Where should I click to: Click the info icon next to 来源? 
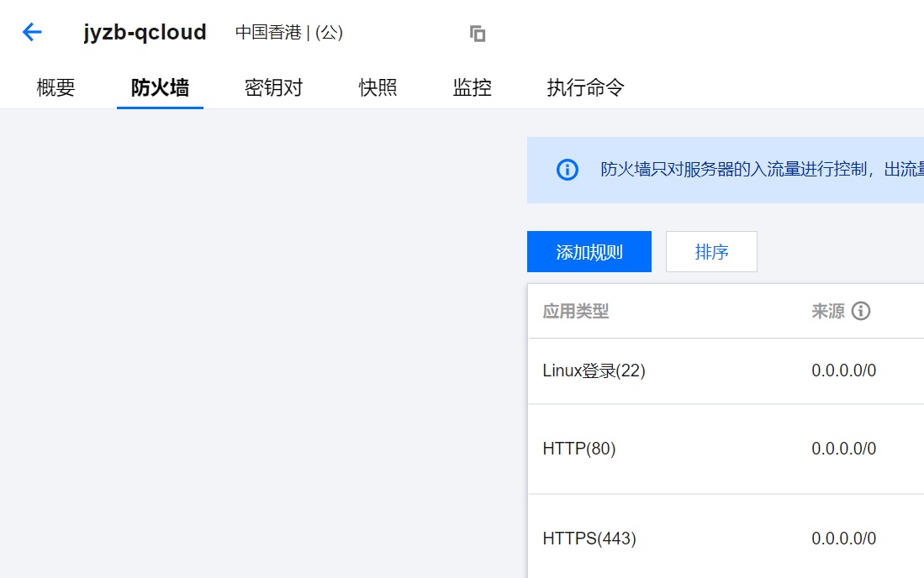point(860,311)
